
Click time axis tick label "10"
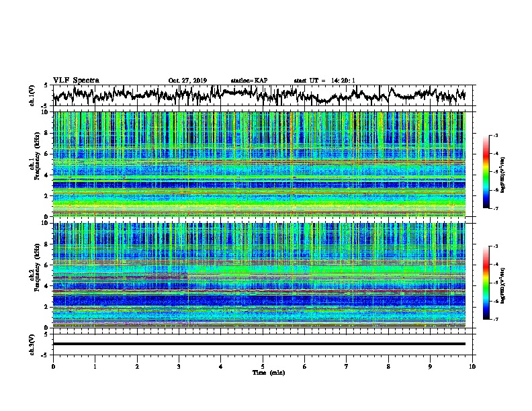(472, 367)
